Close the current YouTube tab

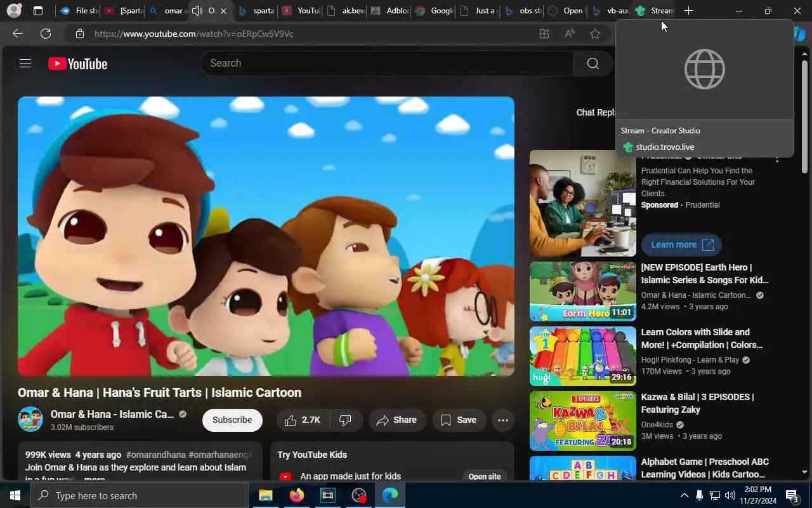tap(223, 11)
